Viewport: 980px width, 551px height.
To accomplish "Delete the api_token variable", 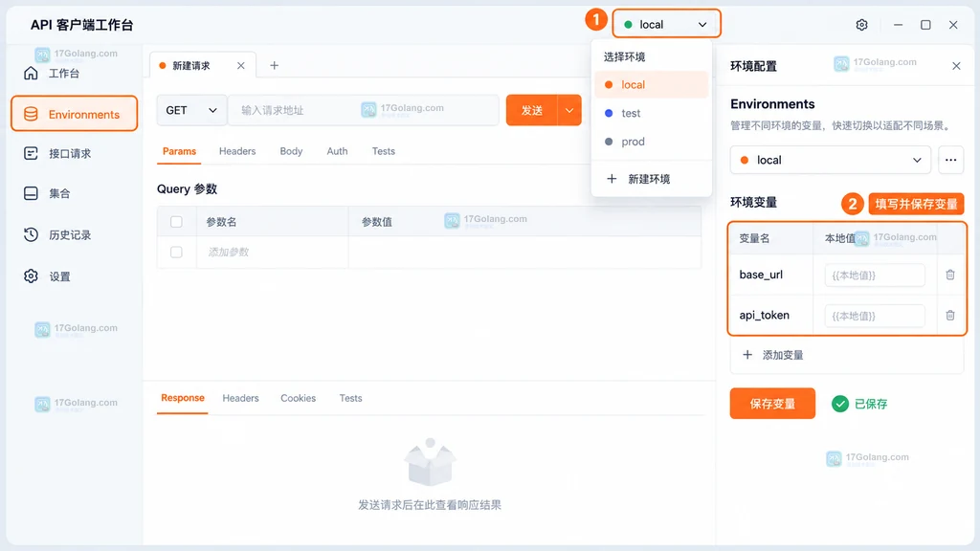I will click(x=950, y=316).
